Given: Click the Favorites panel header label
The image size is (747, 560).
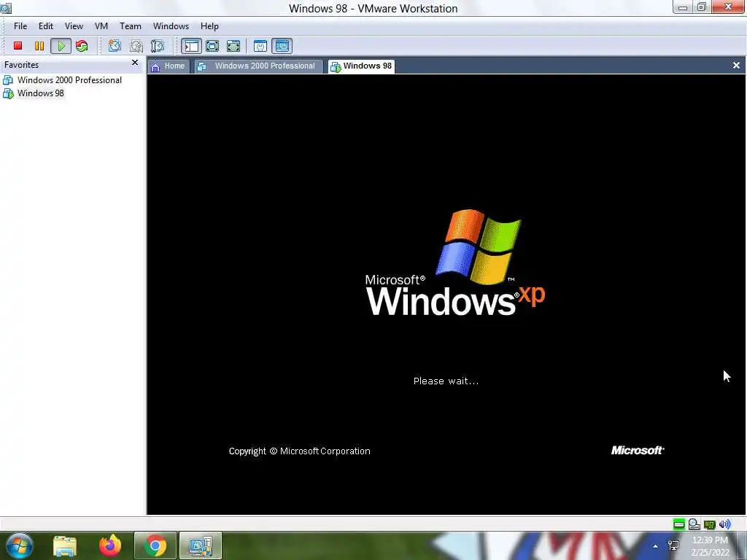Looking at the screenshot, I should pos(21,65).
